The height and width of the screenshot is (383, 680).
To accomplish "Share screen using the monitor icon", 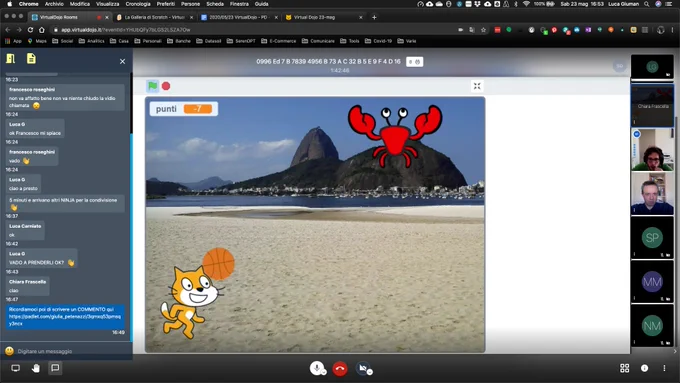I will tap(16, 368).
